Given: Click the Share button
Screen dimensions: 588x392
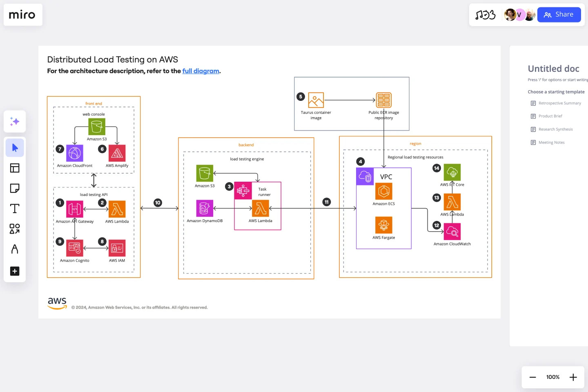Looking at the screenshot, I should (x=559, y=15).
